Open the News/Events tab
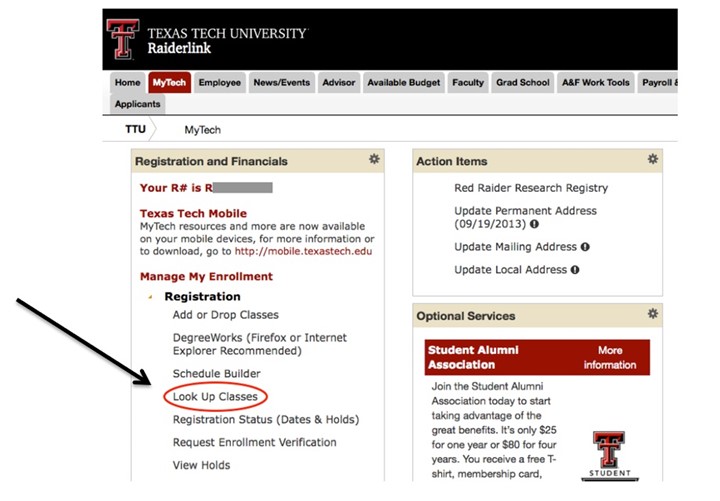720x501 pixels. [281, 83]
